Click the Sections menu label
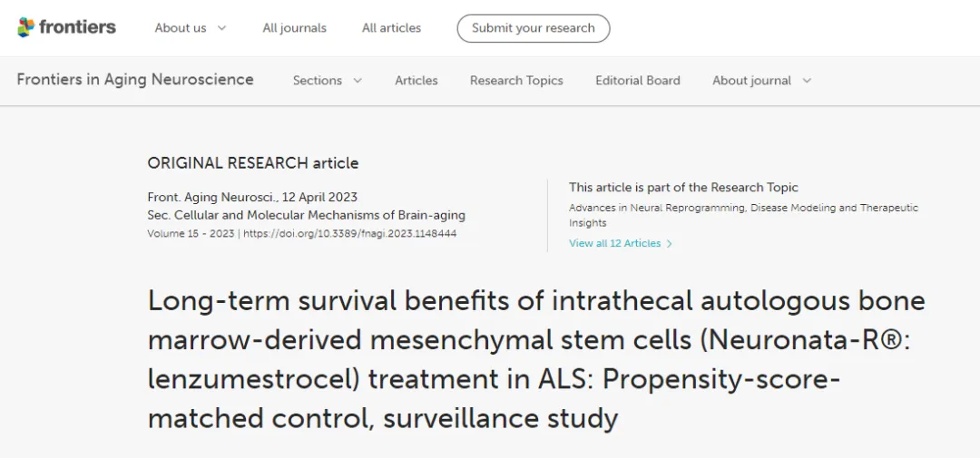Image resolution: width=980 pixels, height=458 pixels. (317, 81)
